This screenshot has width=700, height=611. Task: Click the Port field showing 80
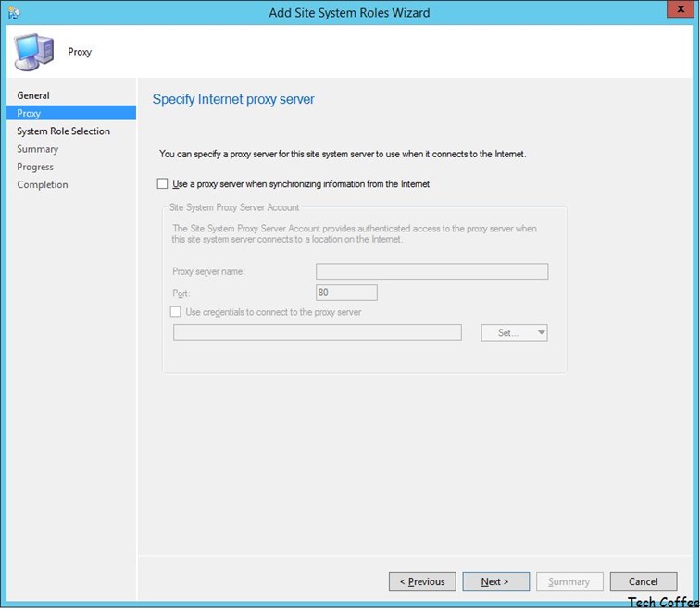click(x=346, y=293)
